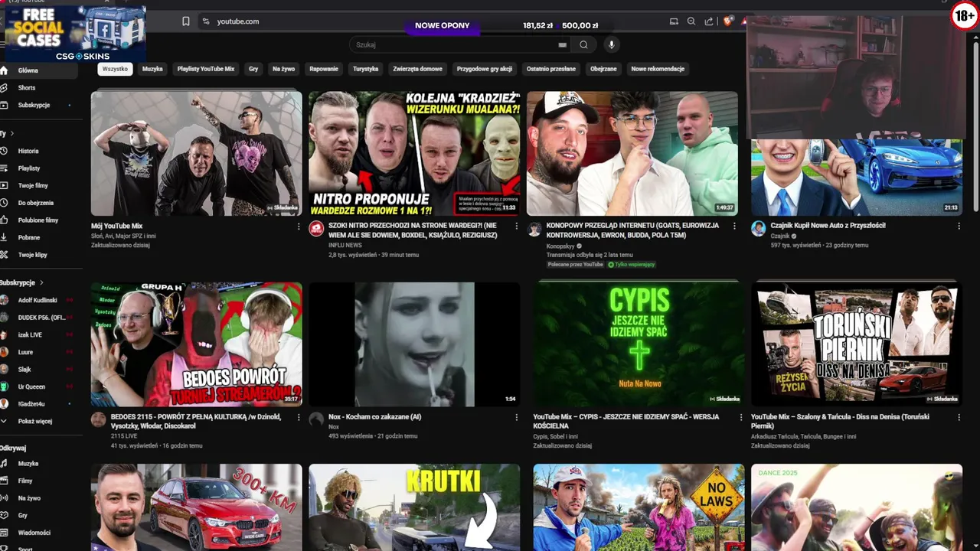Select the Gry filter chip
Screen dimensions: 980x551
click(253, 69)
